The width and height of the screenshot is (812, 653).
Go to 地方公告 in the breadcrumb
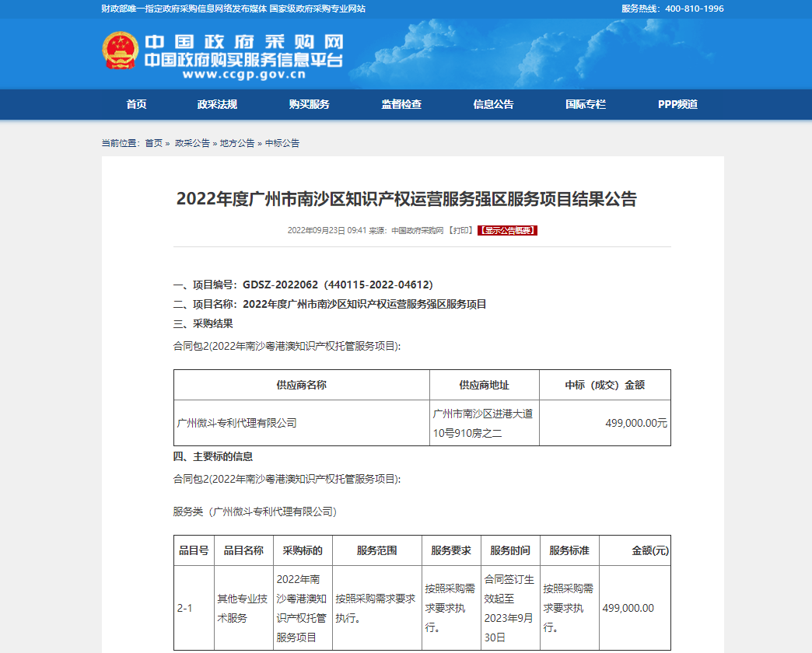[x=237, y=143]
